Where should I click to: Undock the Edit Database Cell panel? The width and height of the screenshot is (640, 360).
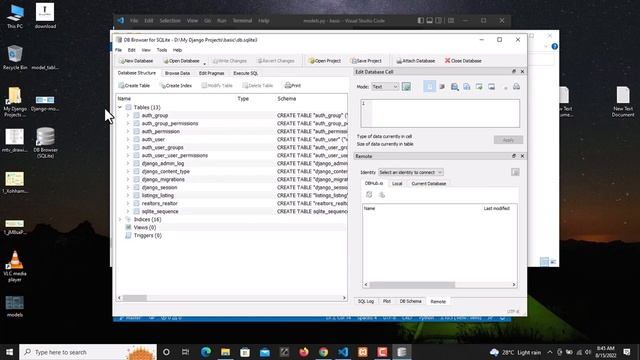[514, 71]
